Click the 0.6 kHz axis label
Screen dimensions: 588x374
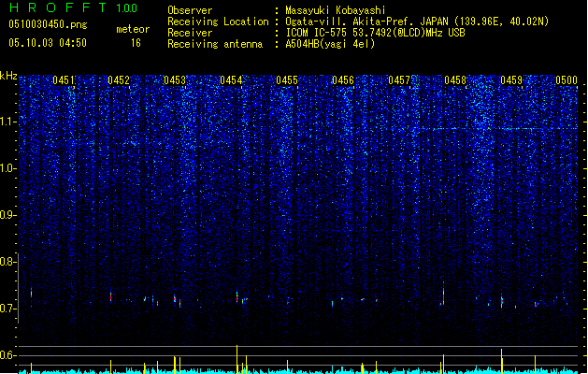click(8, 355)
